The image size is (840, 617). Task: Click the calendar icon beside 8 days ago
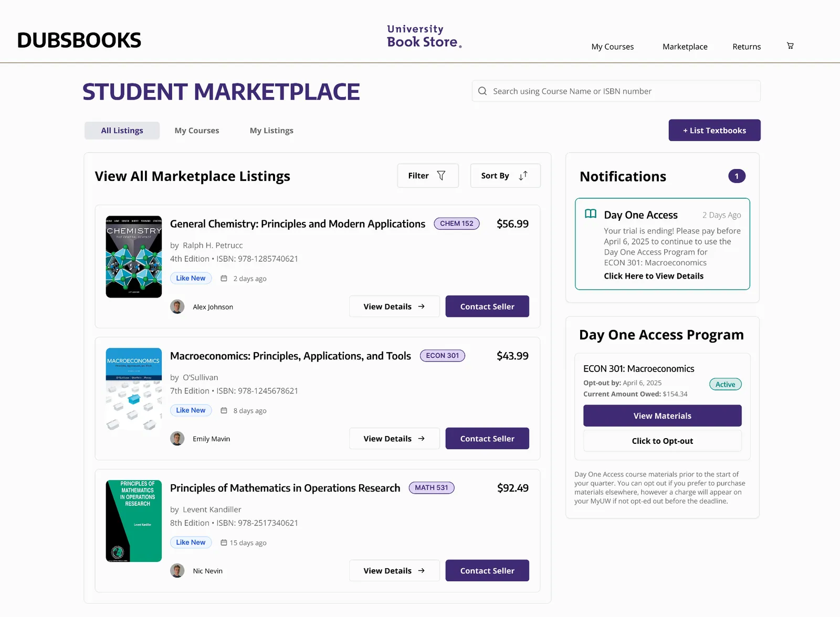point(224,411)
